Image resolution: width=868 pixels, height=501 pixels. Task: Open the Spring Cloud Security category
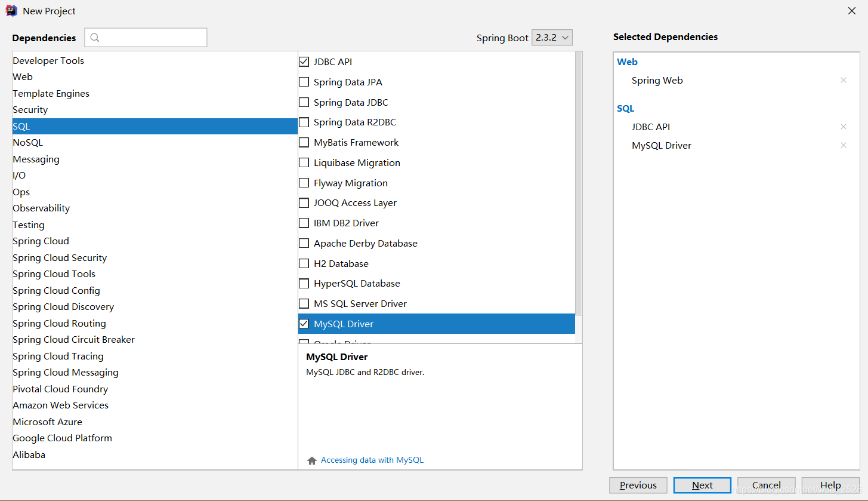coord(155,257)
